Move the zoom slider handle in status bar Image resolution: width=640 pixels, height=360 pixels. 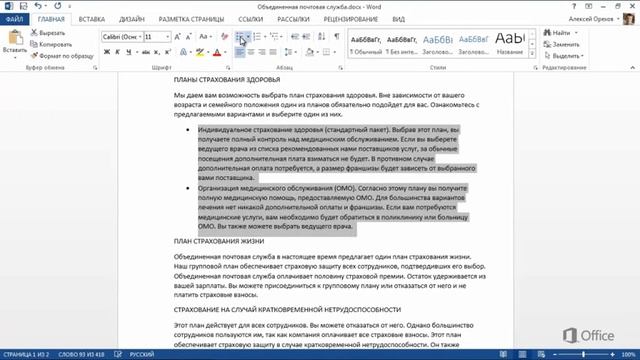pos(583,354)
